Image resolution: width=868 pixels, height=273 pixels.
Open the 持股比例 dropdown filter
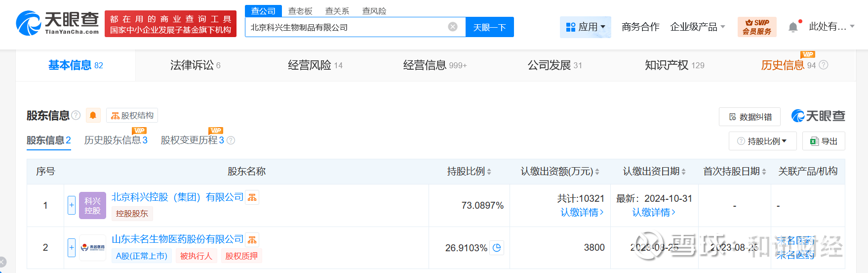click(762, 141)
